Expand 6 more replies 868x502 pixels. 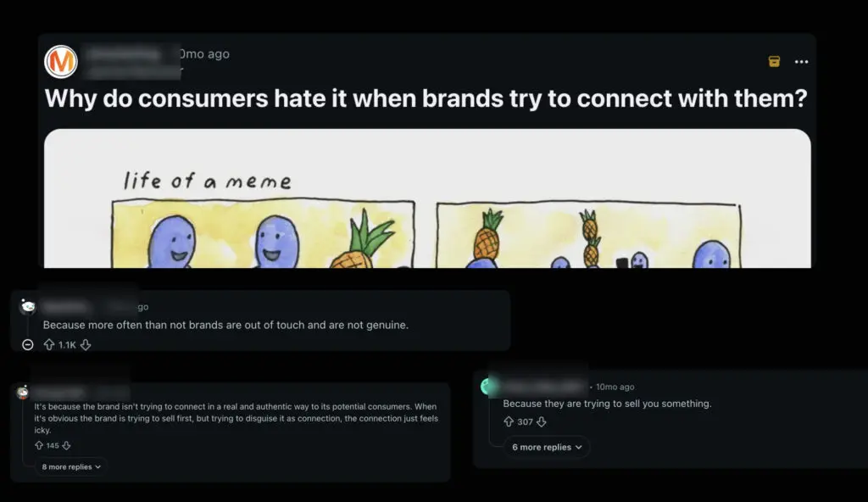tap(547, 447)
